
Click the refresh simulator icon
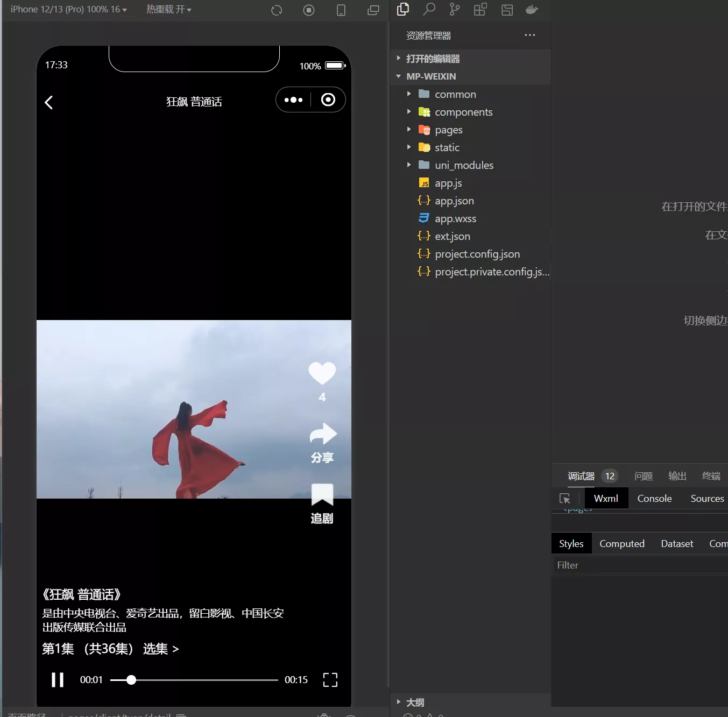[277, 10]
